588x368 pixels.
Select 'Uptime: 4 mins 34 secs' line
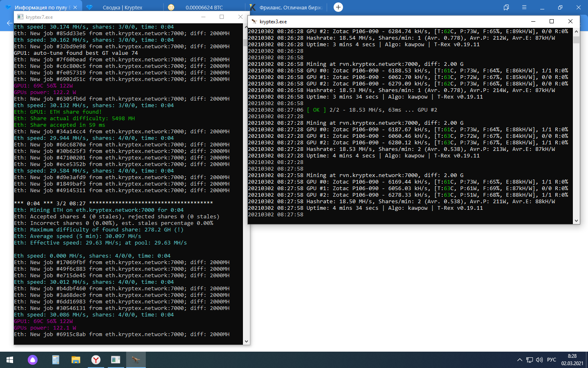coord(365,208)
